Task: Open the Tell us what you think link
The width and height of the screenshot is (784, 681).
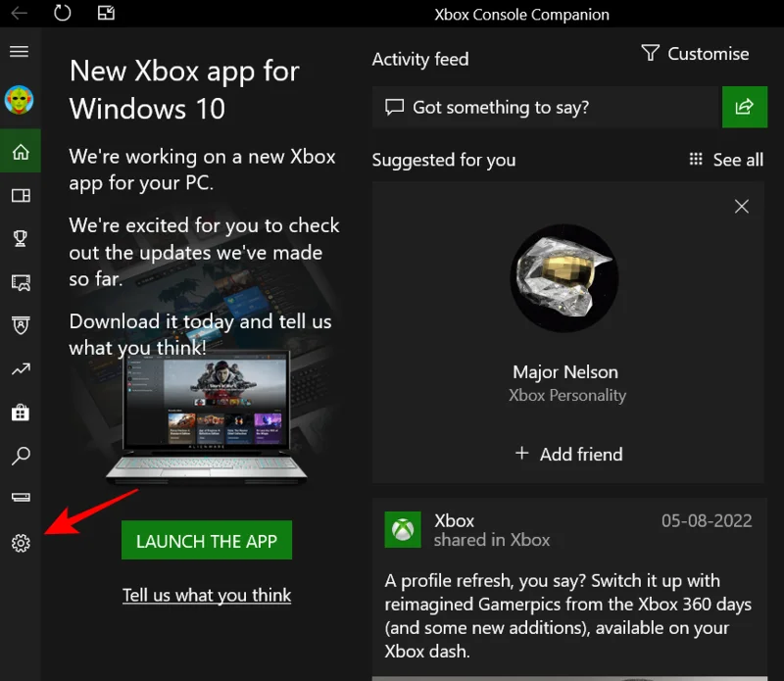Action: 207,595
